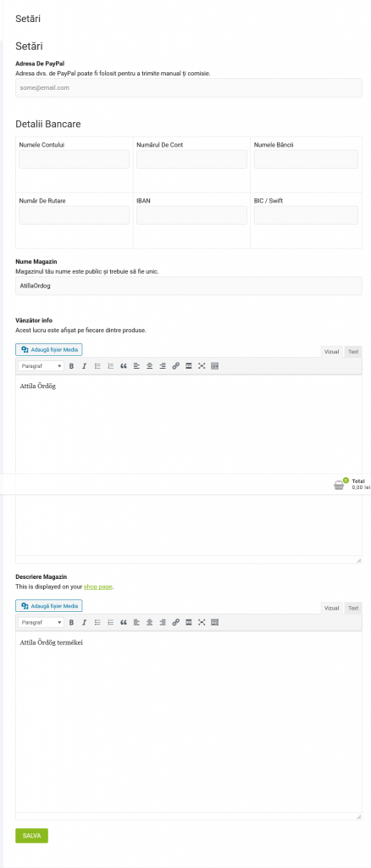The height and width of the screenshot is (868, 371).
Task: Open Paragraf dropdown in Descriere Magazin editor
Action: click(x=41, y=622)
